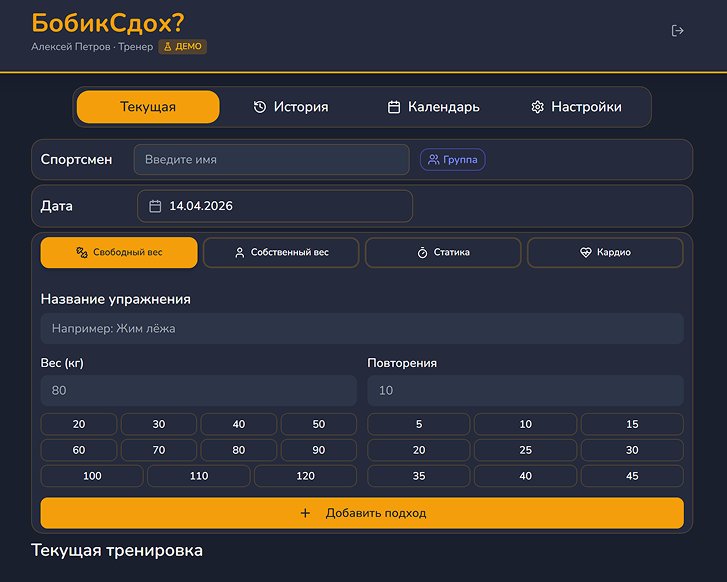727x582 pixels.
Task: Choose 20 repetitions preset
Action: pos(419,450)
